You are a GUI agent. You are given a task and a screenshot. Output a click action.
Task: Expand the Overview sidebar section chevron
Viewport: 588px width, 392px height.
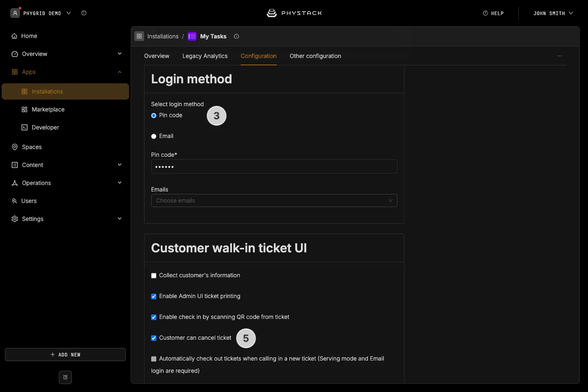[120, 54]
